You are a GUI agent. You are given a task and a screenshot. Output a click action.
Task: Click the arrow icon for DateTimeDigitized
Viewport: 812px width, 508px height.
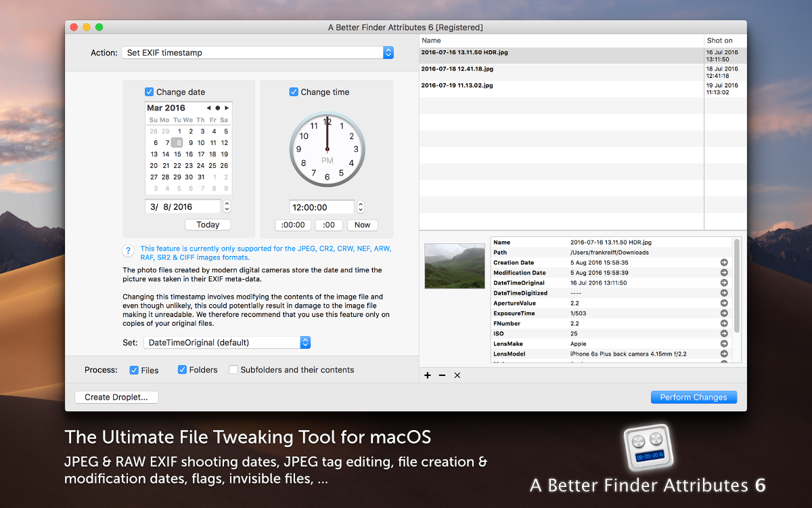pyautogui.click(x=724, y=293)
